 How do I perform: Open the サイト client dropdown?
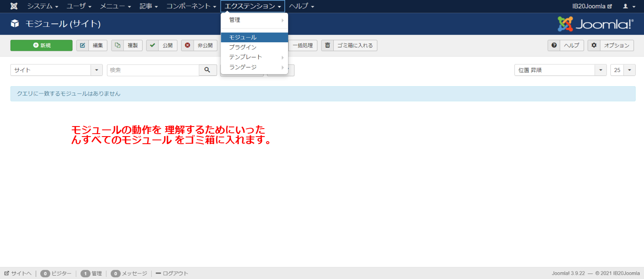coord(56,70)
